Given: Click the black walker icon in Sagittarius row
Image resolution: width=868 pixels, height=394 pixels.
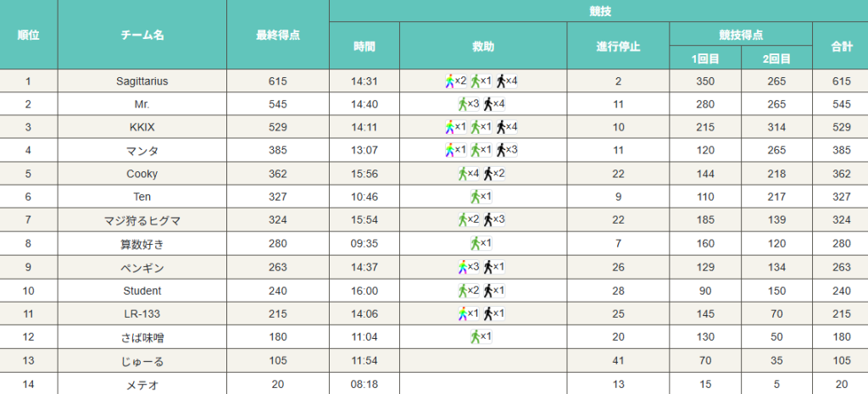Looking at the screenshot, I should click(x=502, y=81).
